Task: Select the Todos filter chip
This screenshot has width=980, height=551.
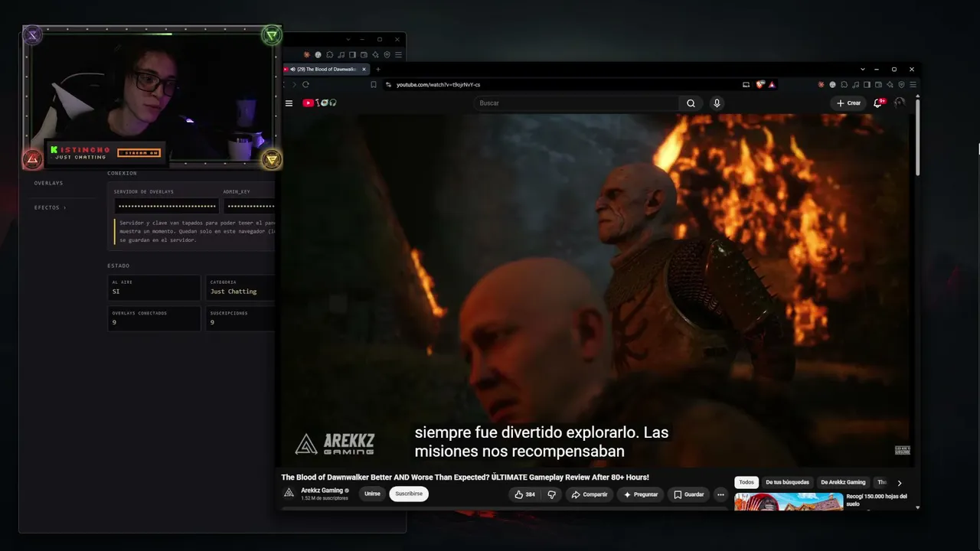Action: [x=746, y=482]
